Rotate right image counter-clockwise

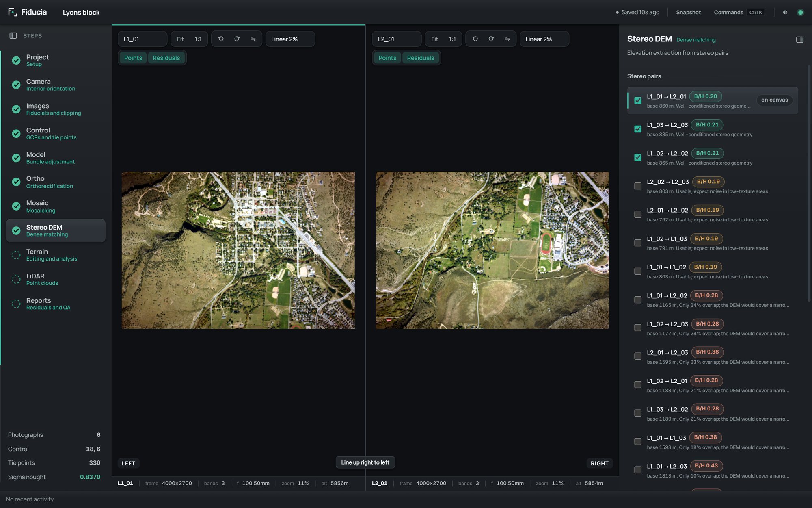tap(475, 39)
